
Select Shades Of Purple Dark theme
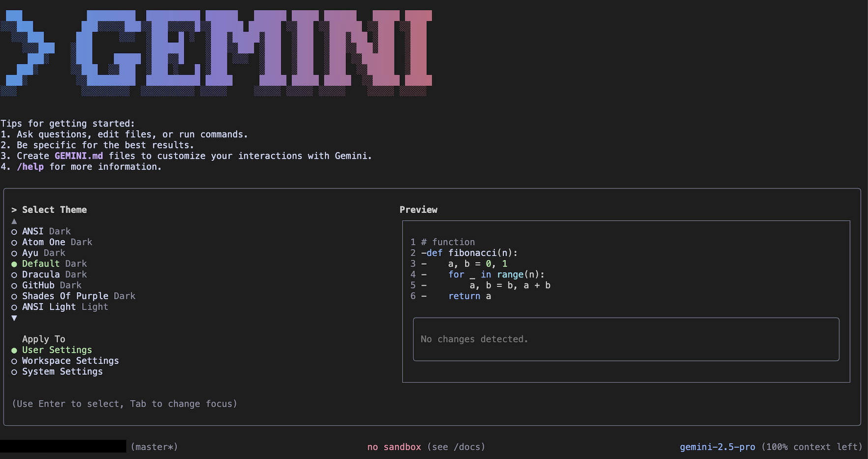coord(73,296)
